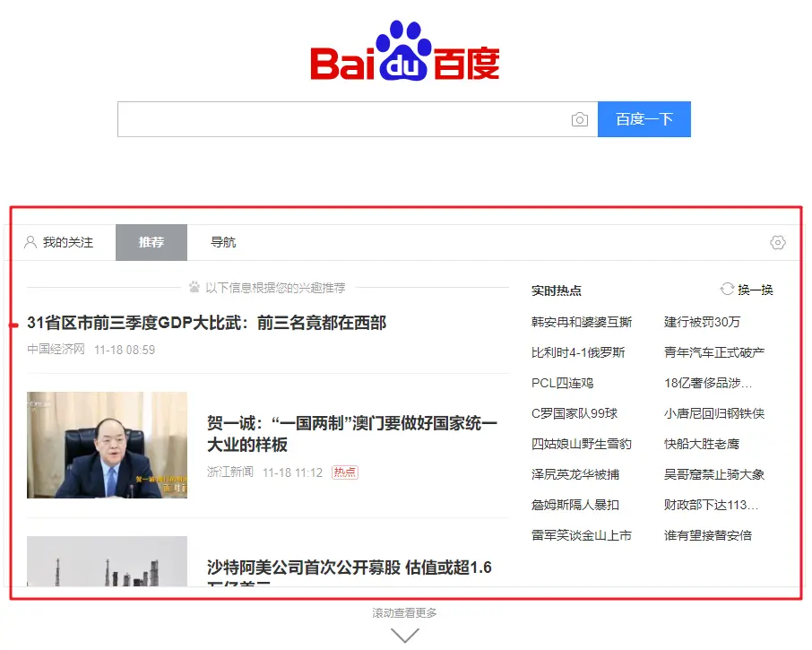Click the 贺一诚 news thumbnail image
The height and width of the screenshot is (650, 812).
[x=108, y=445]
